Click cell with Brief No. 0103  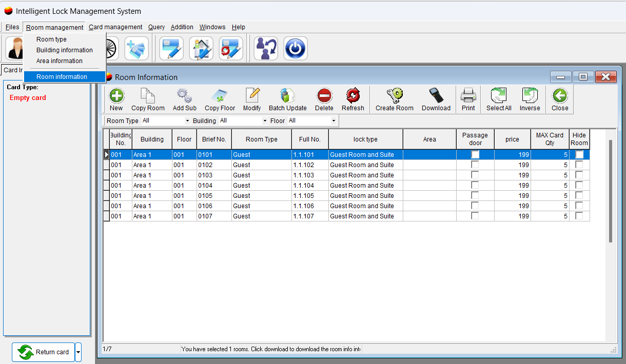click(214, 175)
